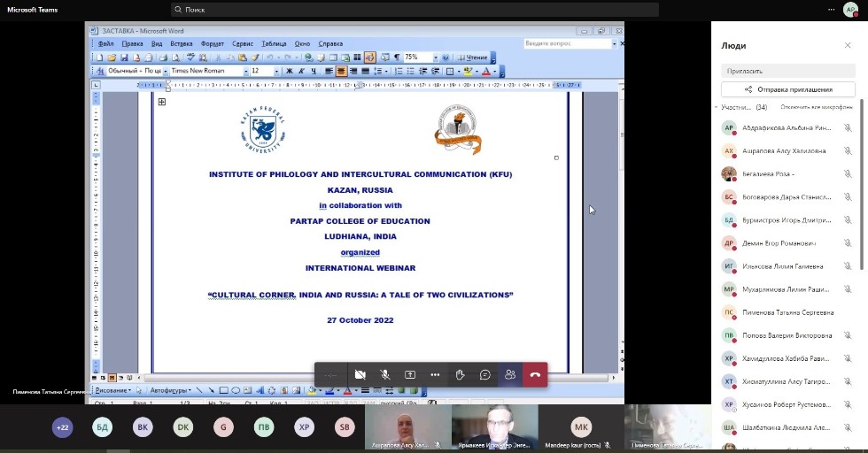Image resolution: width=868 pixels, height=453 pixels.
Task: Click the Mandeep Kaur participant tile
Action: coord(580,428)
